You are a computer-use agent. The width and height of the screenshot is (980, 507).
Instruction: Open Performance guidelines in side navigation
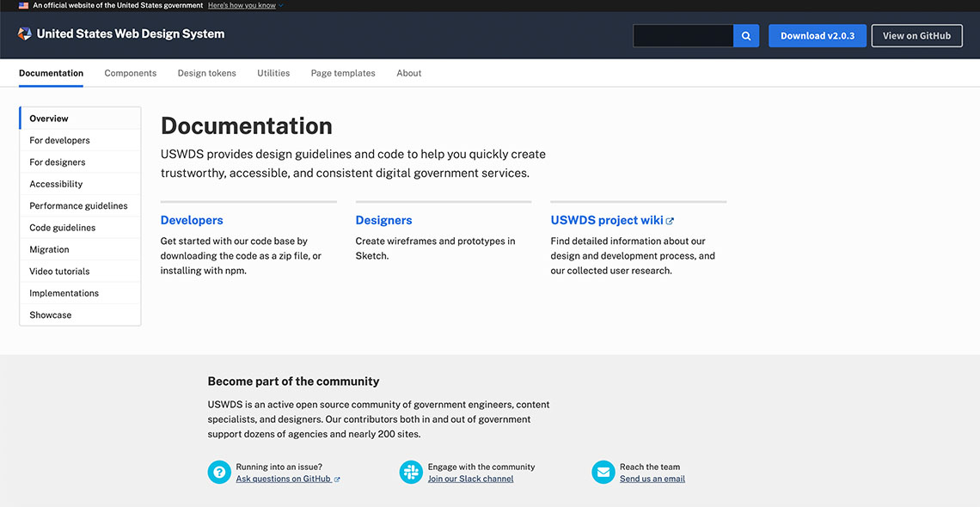[78, 206]
